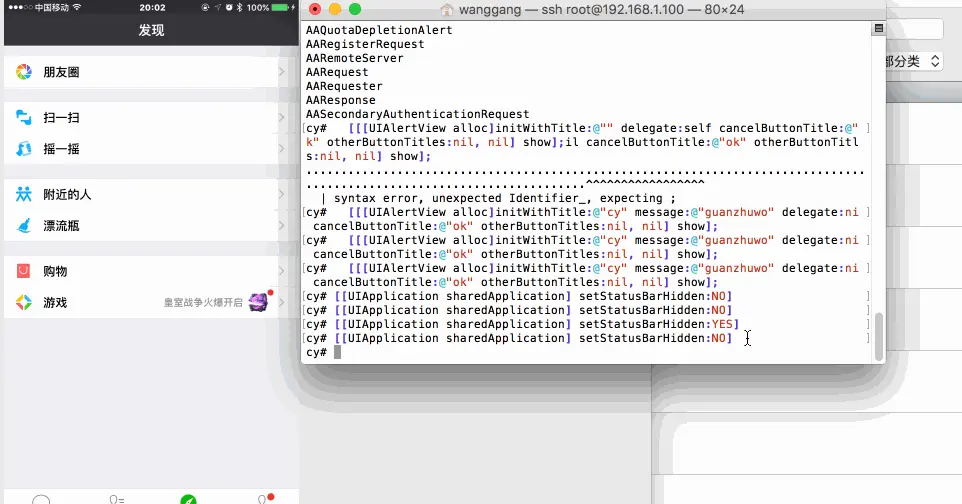The image size is (962, 504).
Task: Click the last cy# prompt cursor
Action: (337, 352)
